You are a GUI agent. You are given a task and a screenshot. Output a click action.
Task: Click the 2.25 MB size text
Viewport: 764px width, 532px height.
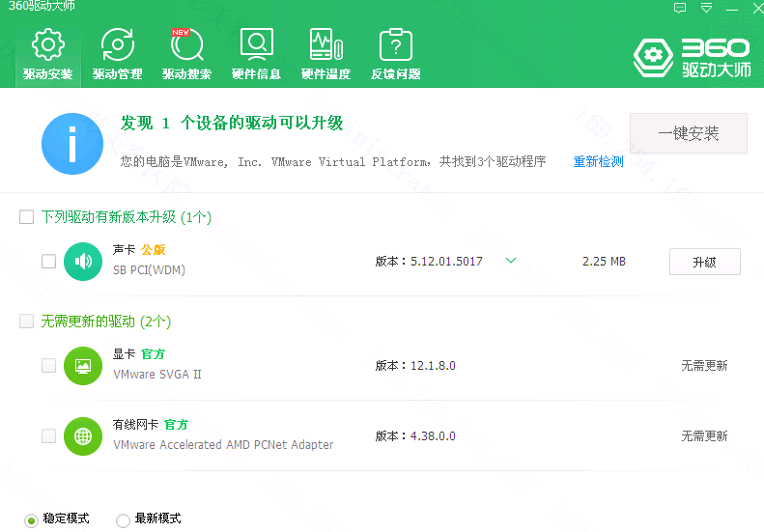pyautogui.click(x=604, y=262)
